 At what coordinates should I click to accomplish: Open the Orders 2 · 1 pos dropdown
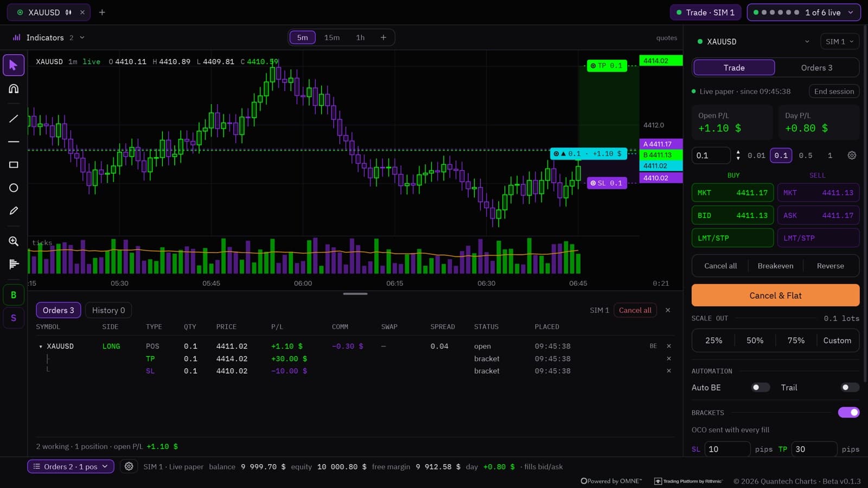[71, 466]
